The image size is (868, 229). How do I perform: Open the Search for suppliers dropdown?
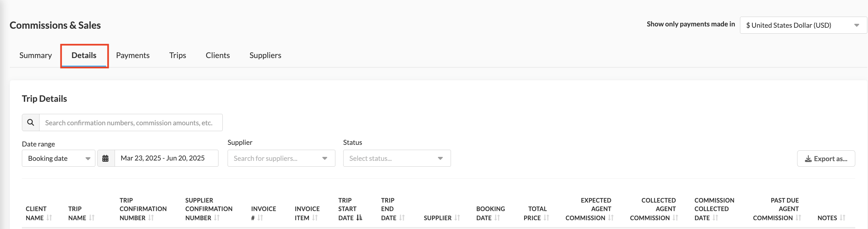[281, 158]
